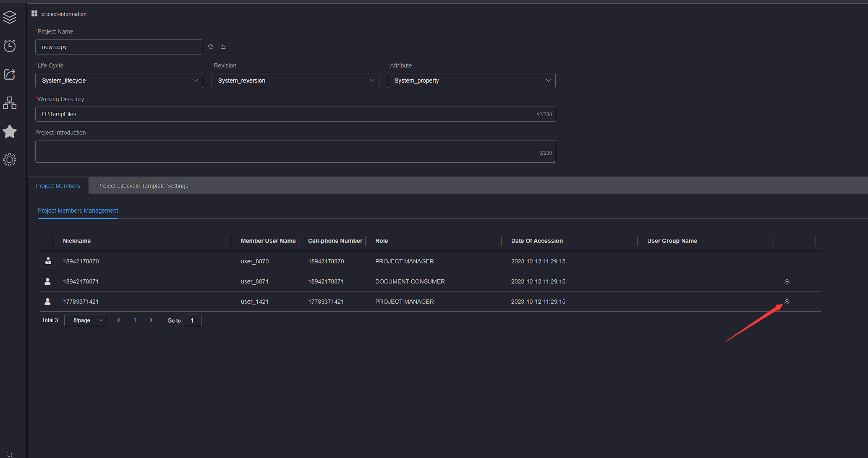The width and height of the screenshot is (868, 458).
Task: Click the member action icon for user_8871
Action: (787, 281)
